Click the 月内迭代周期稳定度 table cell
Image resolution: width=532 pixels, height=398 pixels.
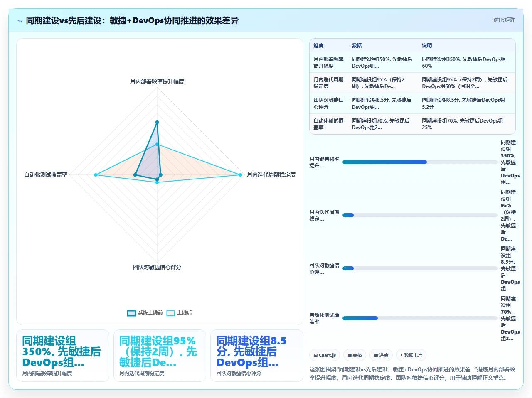click(329, 83)
